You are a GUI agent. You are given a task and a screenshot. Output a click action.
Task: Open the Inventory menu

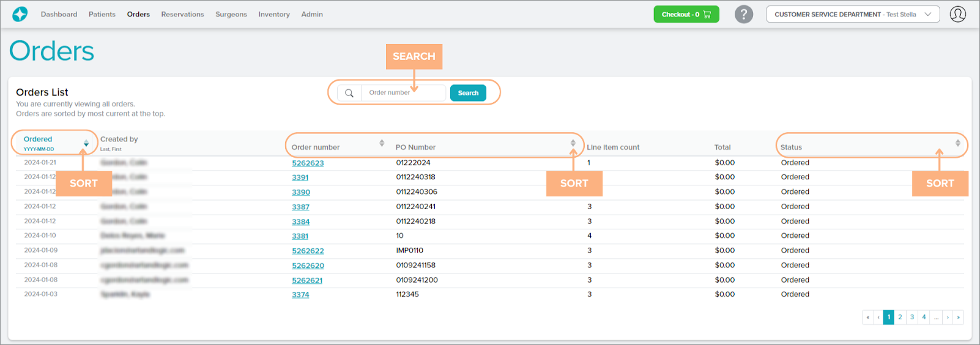273,14
